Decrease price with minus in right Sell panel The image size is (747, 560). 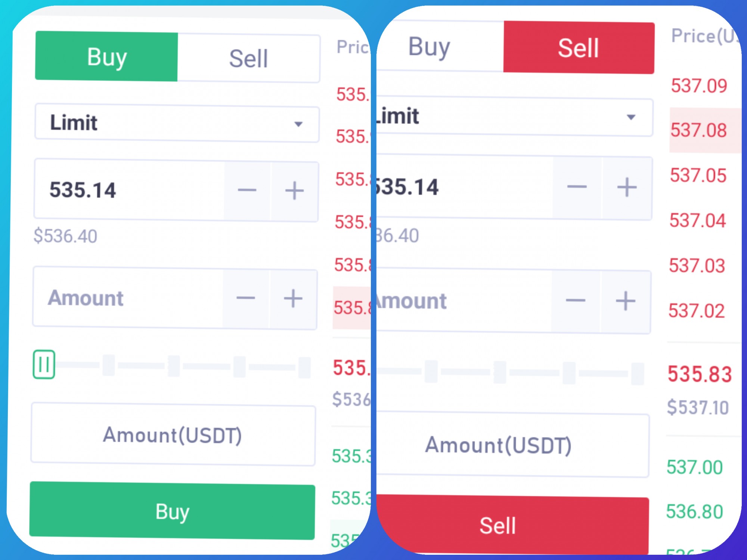pyautogui.click(x=577, y=187)
